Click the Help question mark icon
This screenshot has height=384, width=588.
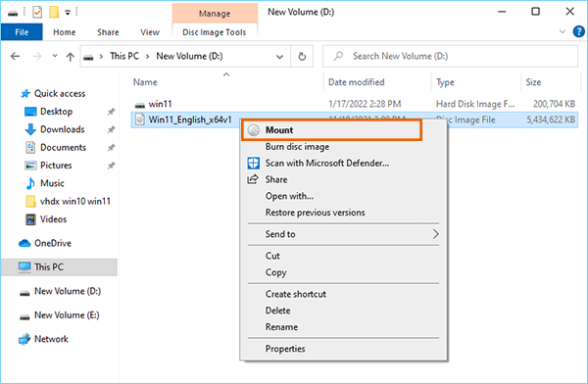click(578, 32)
